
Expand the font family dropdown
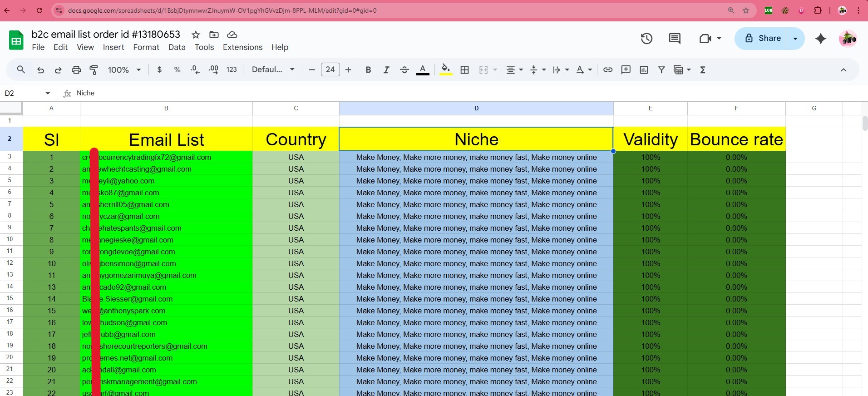(x=273, y=69)
